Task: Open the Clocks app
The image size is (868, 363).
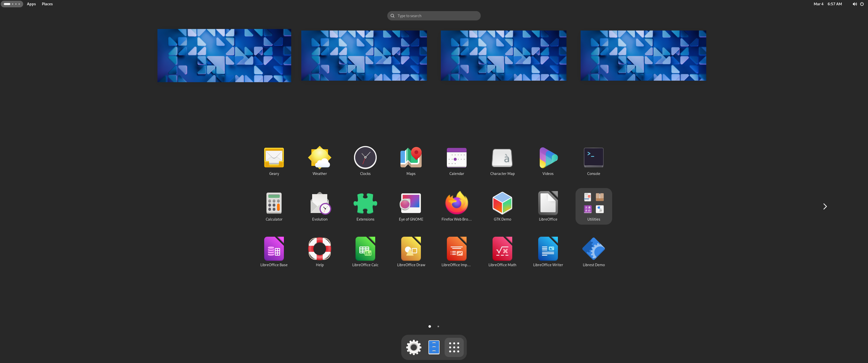Action: tap(365, 158)
